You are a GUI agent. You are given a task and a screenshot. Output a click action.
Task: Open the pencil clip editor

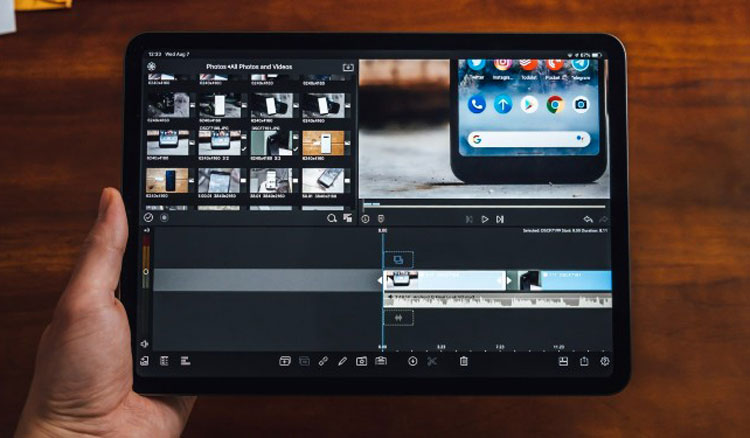pos(342,361)
